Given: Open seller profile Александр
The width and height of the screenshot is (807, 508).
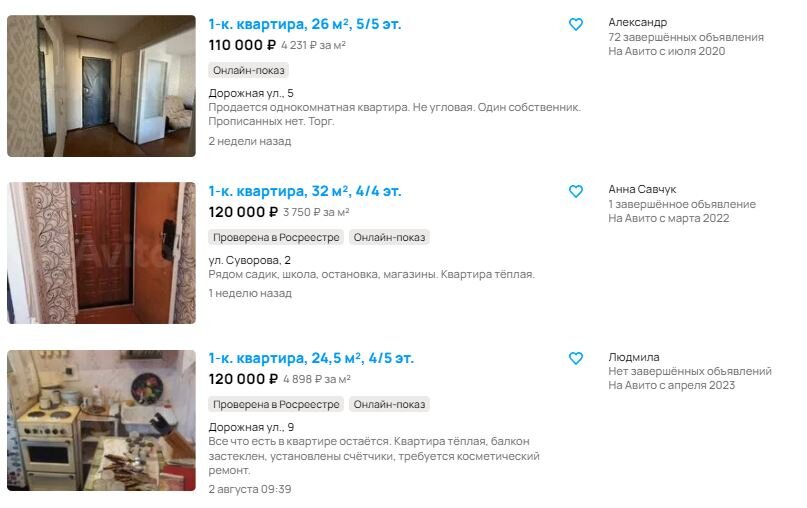Looking at the screenshot, I should click(x=637, y=22).
